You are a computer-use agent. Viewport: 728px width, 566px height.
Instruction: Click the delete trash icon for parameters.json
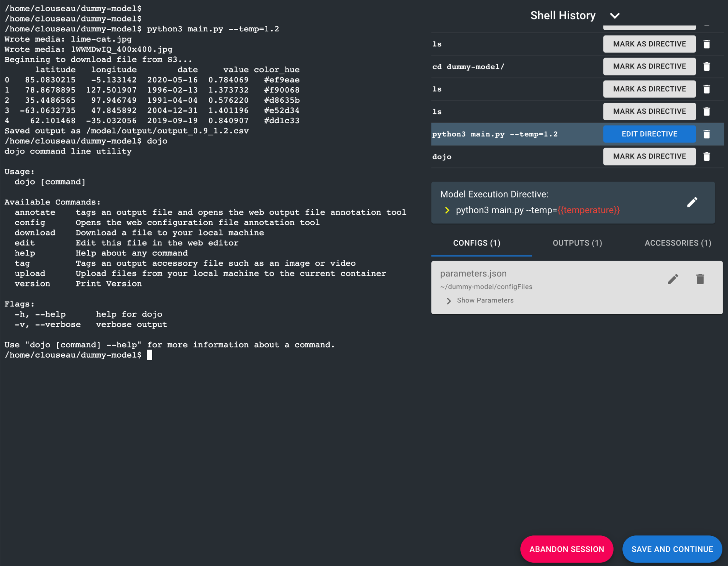(x=700, y=278)
